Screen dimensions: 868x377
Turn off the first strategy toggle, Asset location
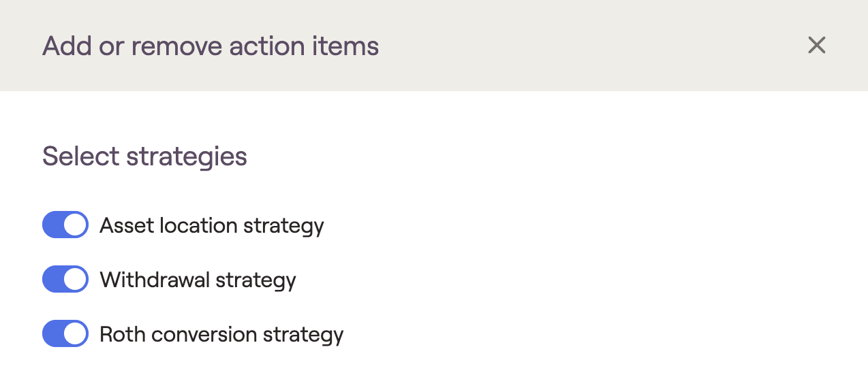65,225
